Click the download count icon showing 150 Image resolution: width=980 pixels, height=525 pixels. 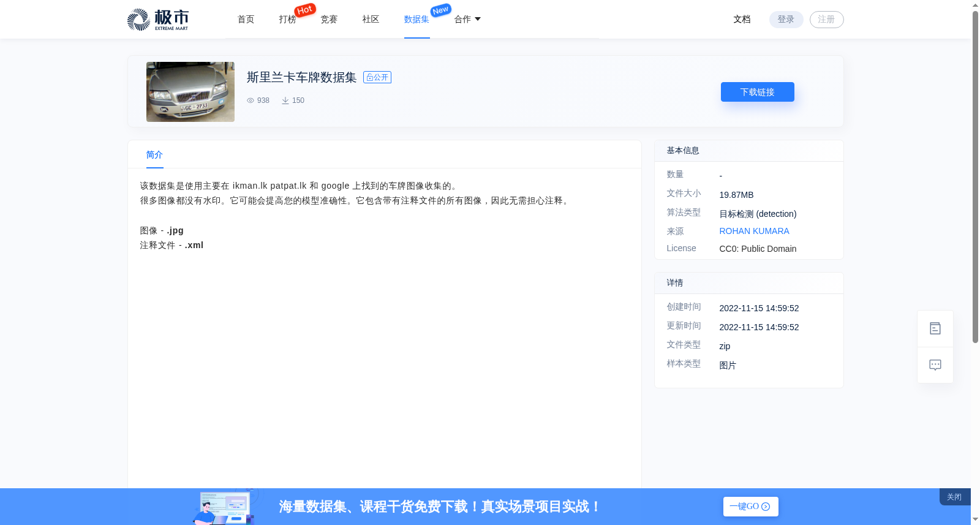coord(285,100)
